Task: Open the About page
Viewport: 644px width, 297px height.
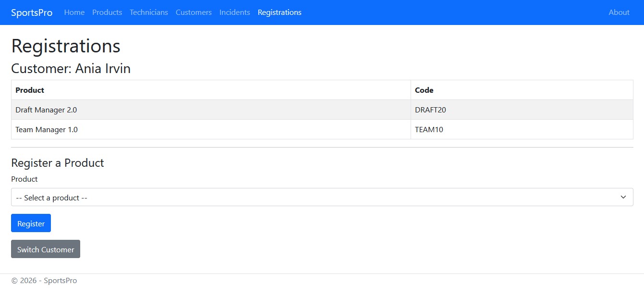Action: tap(619, 12)
